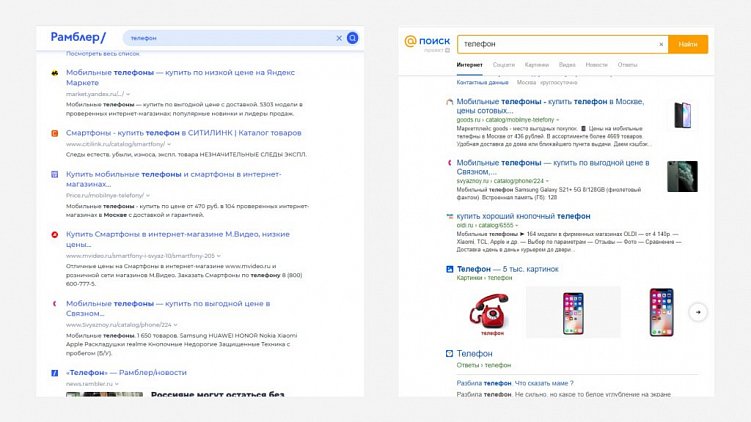Select the Новости tab
This screenshot has width=751, height=422.
(x=596, y=65)
